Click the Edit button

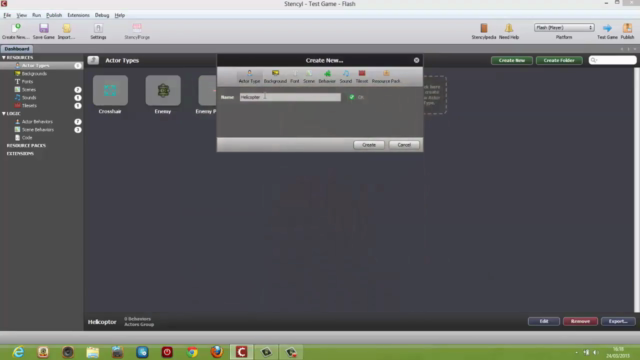tap(544, 321)
